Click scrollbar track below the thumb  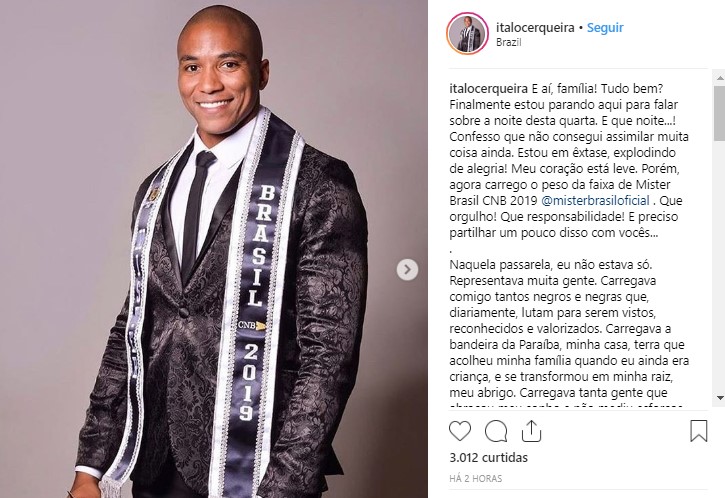[719, 266]
